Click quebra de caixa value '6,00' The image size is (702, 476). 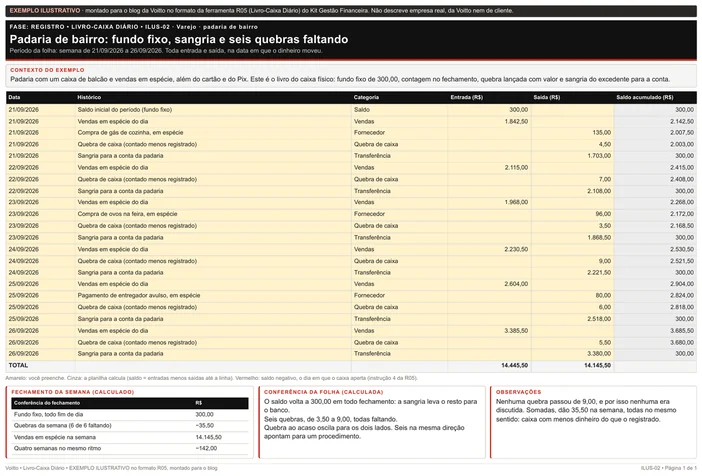pos(605,307)
